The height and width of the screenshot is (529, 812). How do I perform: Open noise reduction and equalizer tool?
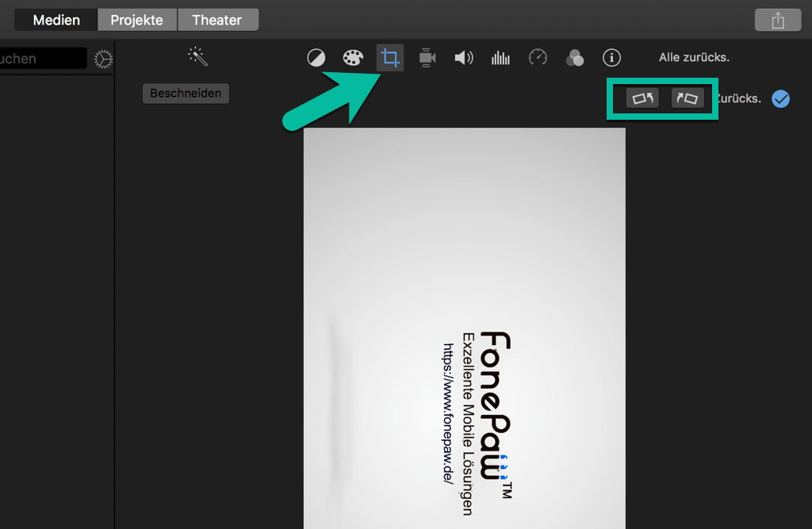click(x=501, y=58)
